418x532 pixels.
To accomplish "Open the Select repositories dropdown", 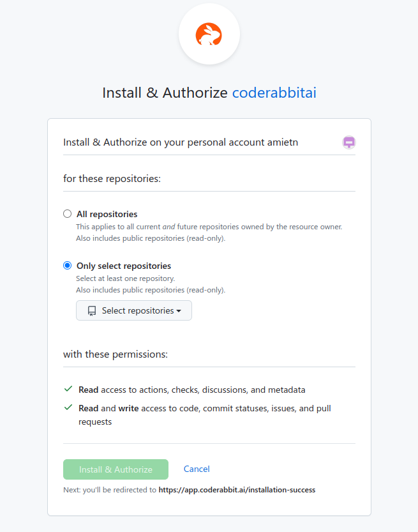I will (134, 311).
